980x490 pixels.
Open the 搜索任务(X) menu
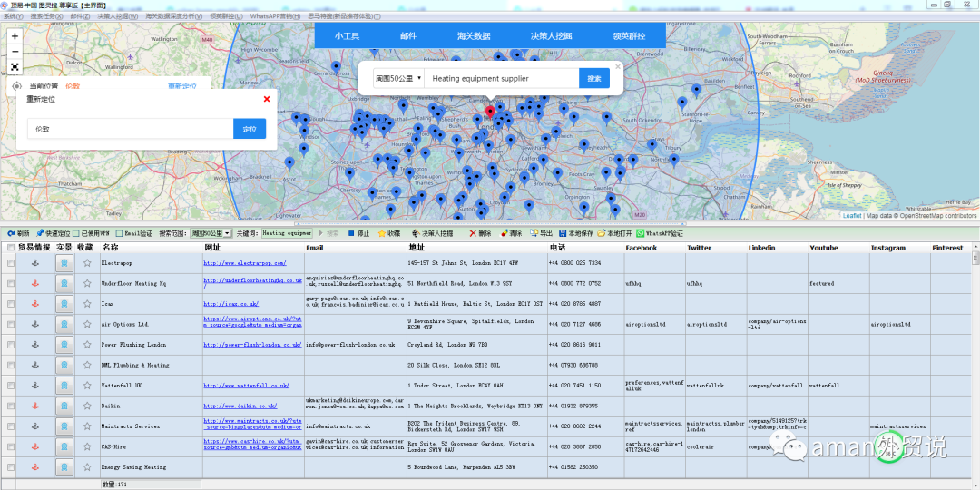[x=47, y=15]
